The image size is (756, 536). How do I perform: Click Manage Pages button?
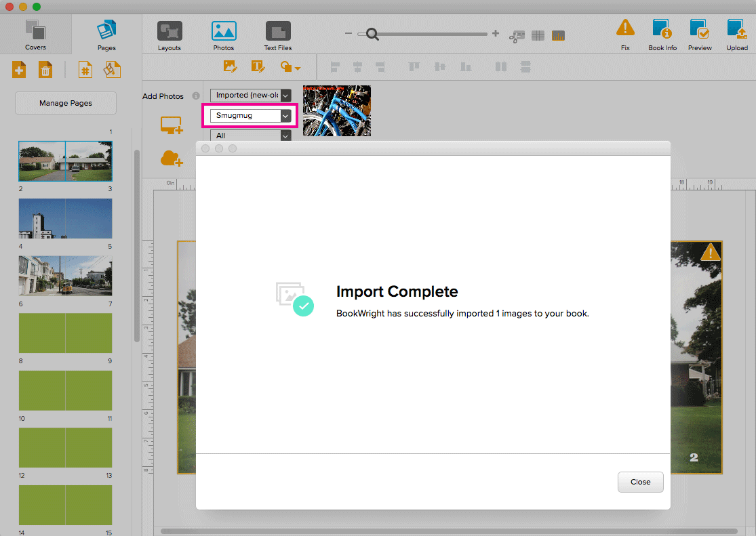point(66,103)
